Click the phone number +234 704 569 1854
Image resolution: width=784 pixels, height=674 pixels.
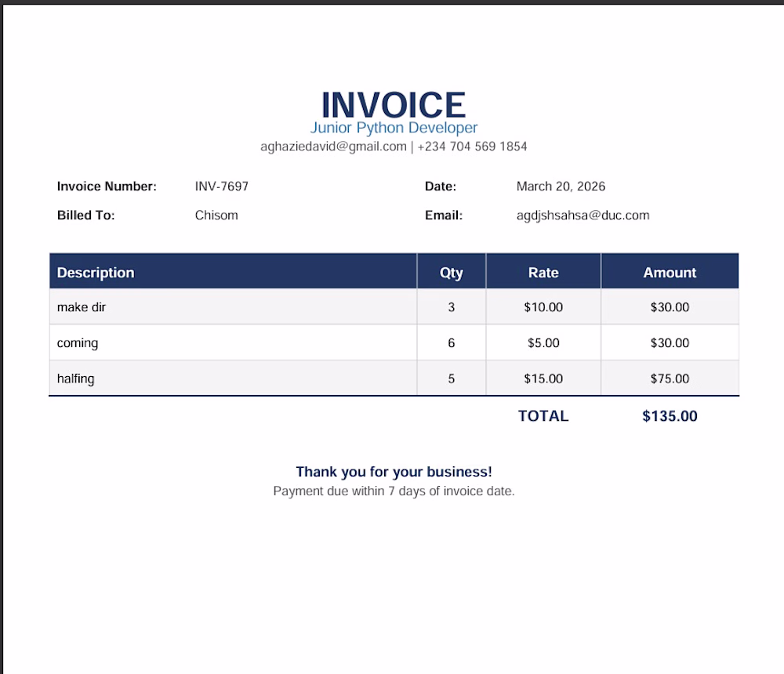tap(472, 147)
